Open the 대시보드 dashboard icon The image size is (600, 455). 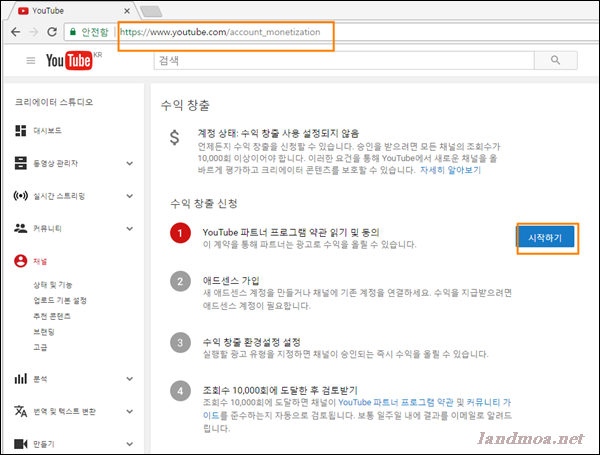point(20,130)
